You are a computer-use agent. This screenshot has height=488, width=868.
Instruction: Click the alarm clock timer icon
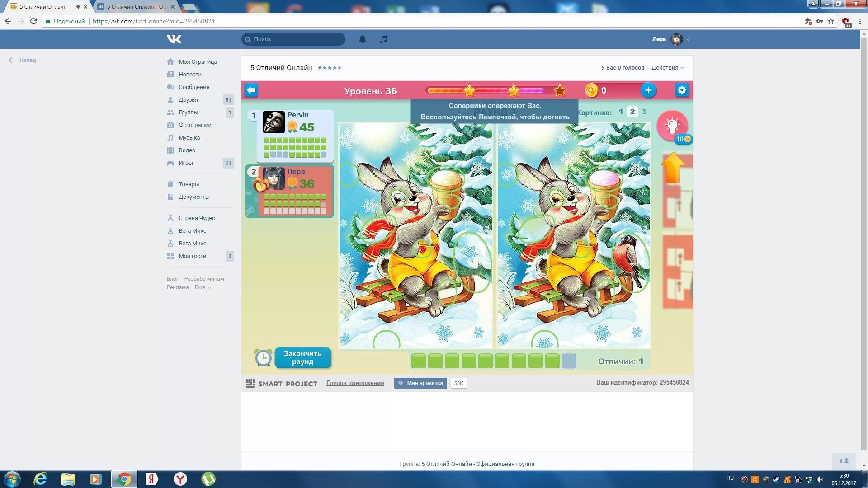click(263, 358)
